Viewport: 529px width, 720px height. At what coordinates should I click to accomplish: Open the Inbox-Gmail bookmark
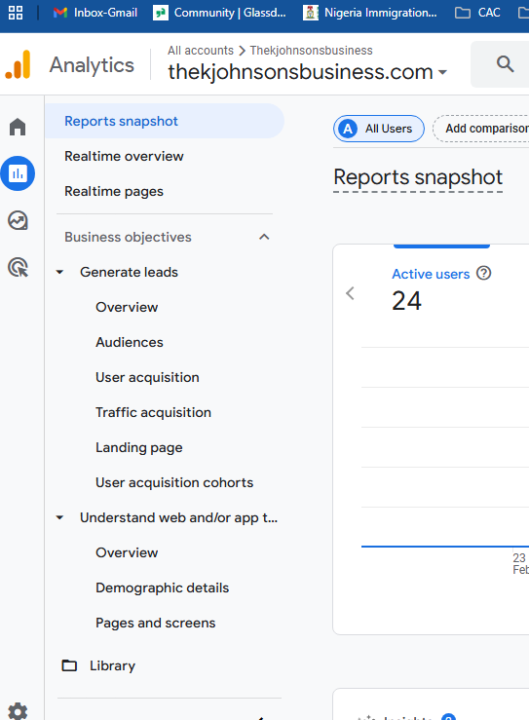tap(95, 13)
